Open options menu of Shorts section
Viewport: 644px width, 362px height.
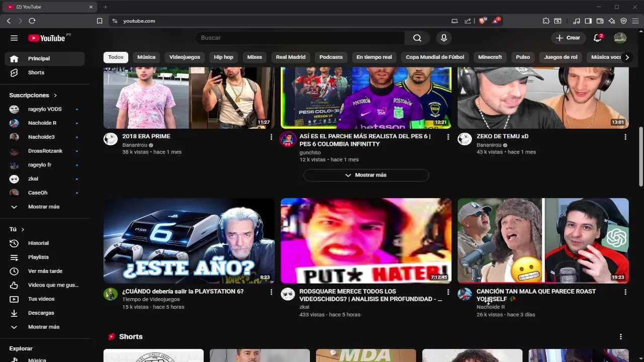pyautogui.click(x=620, y=336)
